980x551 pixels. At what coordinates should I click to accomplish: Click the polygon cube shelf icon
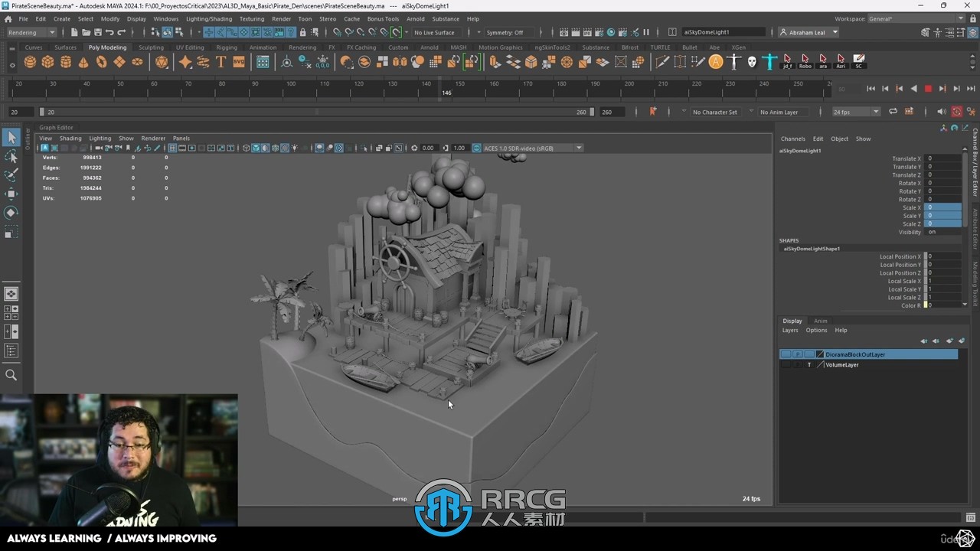tap(47, 62)
